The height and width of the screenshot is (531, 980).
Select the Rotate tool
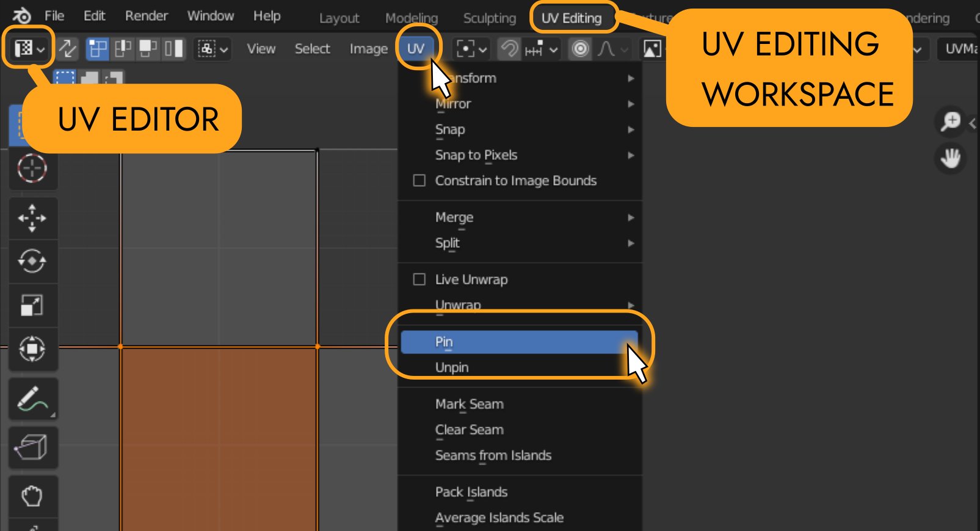point(32,262)
